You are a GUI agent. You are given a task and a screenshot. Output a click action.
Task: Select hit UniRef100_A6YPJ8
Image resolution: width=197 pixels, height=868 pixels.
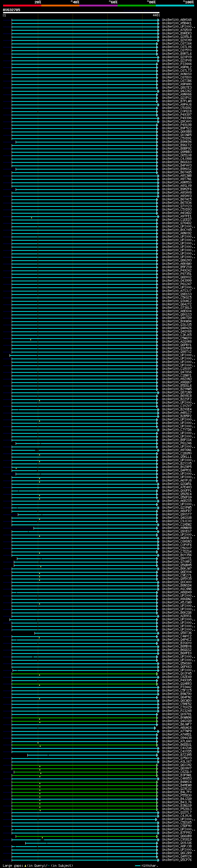tap(177, 481)
